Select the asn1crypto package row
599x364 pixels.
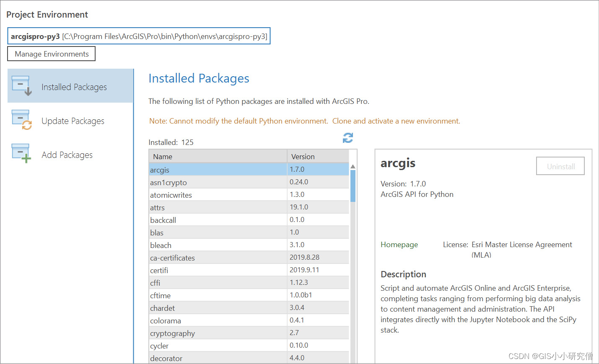[249, 182]
